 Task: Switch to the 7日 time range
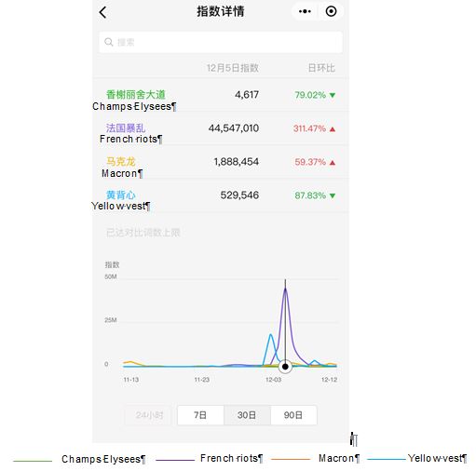[200, 415]
